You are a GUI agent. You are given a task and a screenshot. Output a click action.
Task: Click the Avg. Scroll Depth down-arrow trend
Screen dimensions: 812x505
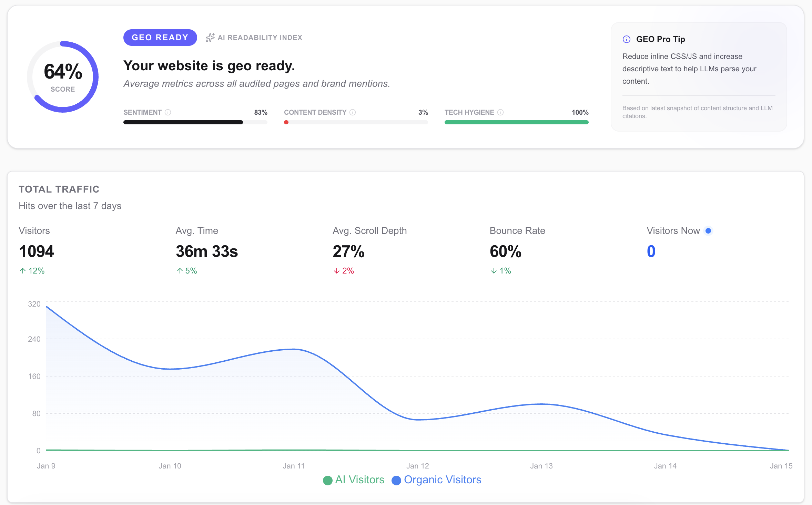(337, 271)
